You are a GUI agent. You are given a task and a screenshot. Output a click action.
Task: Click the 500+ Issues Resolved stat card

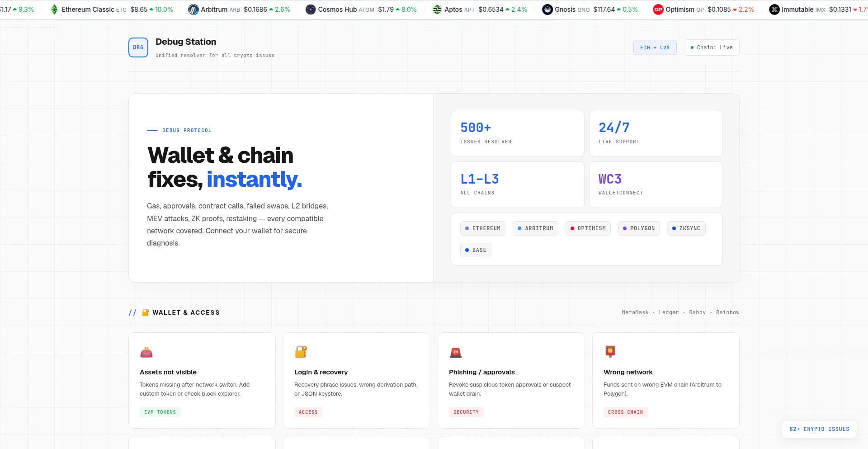click(x=518, y=133)
